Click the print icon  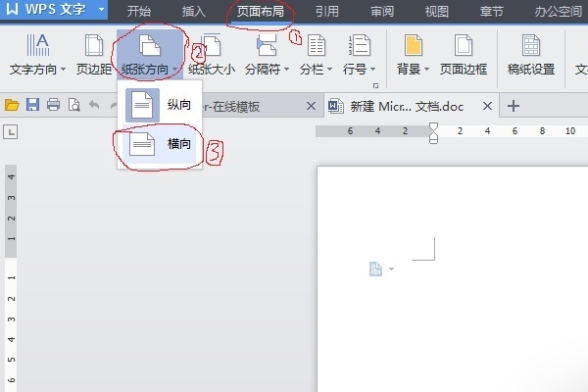53,105
